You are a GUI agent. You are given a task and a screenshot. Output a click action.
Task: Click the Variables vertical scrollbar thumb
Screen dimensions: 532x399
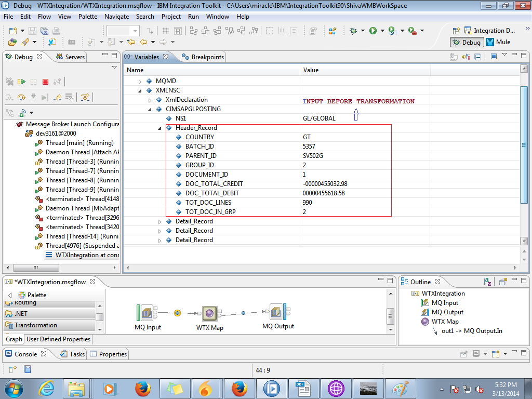pos(524,145)
